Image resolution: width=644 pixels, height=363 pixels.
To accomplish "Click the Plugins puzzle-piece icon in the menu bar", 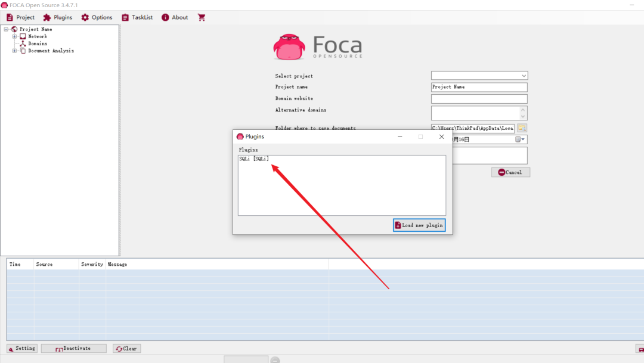I will (x=47, y=17).
